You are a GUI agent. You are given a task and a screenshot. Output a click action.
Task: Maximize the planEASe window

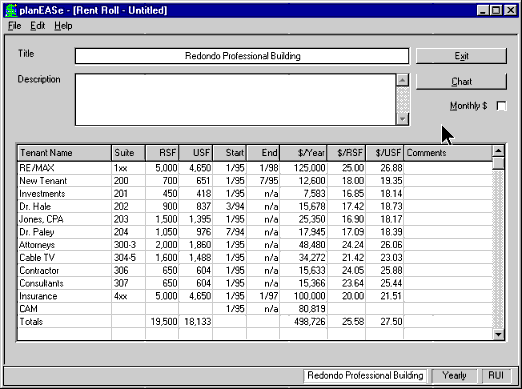point(496,10)
